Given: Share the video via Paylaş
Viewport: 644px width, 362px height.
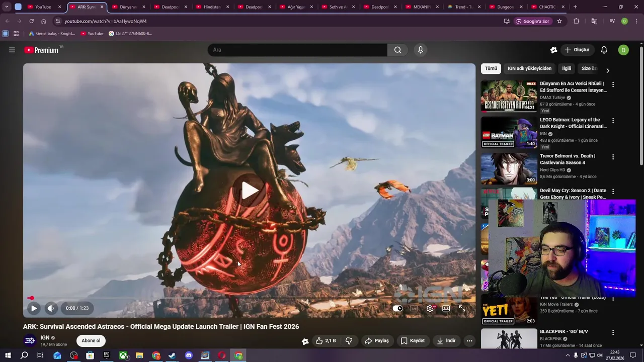Looking at the screenshot, I should point(377,340).
